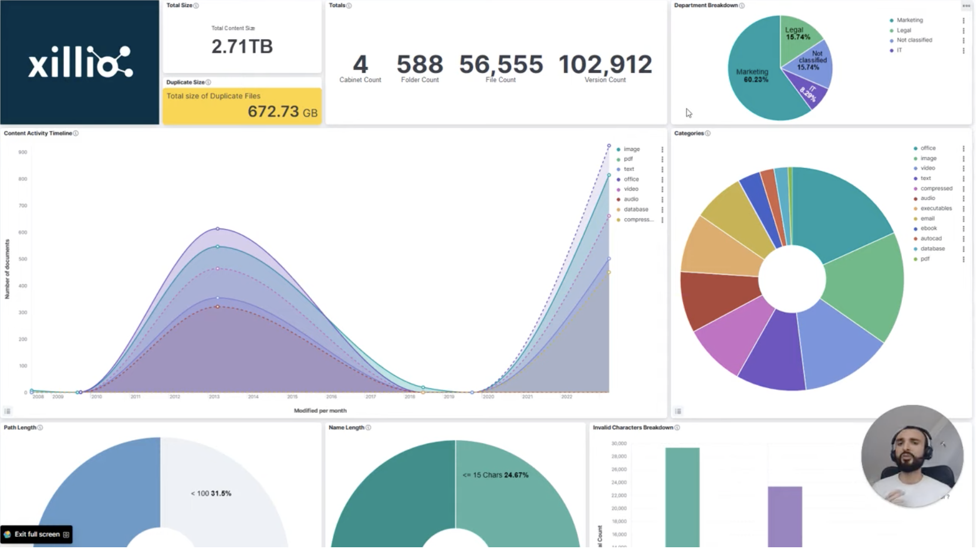
Task: Click the 56,555 File Count metric
Action: 501,68
